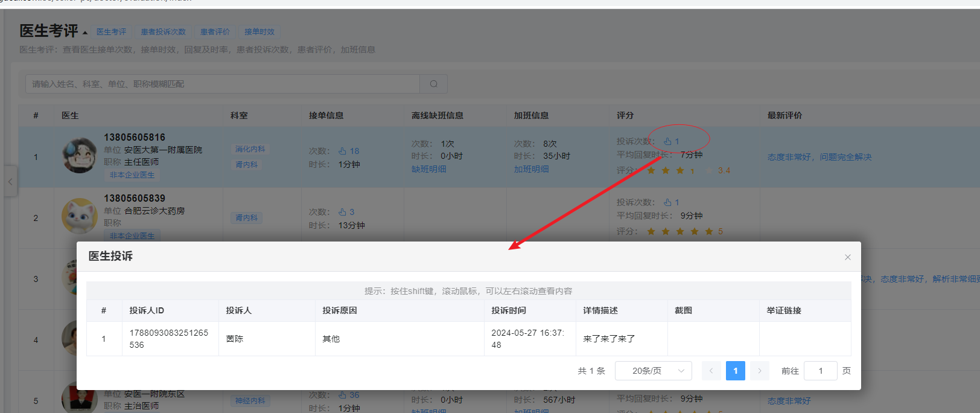The image size is (980, 413).
Task: Open the 20条/页 page size dropdown
Action: pyautogui.click(x=653, y=371)
